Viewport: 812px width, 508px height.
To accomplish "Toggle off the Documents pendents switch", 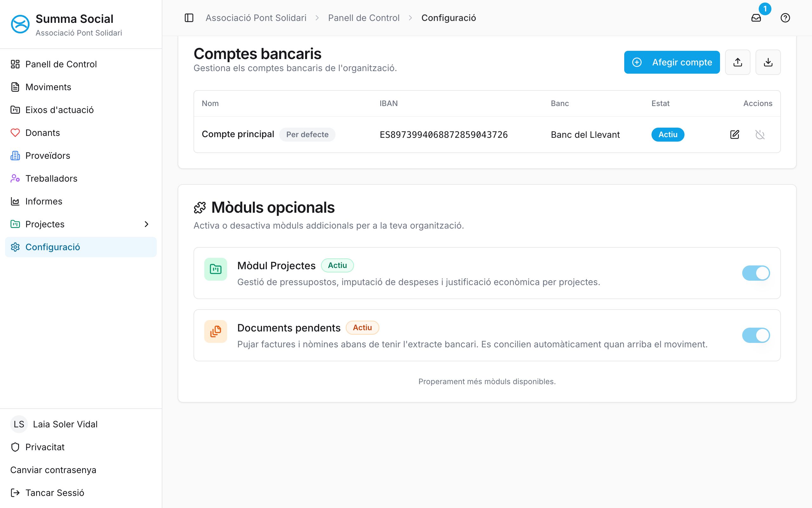I will click(756, 335).
